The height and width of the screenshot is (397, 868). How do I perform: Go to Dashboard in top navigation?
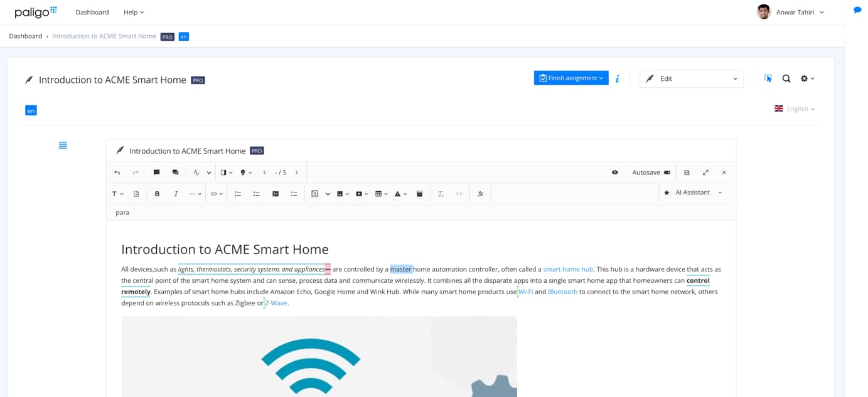(x=92, y=12)
